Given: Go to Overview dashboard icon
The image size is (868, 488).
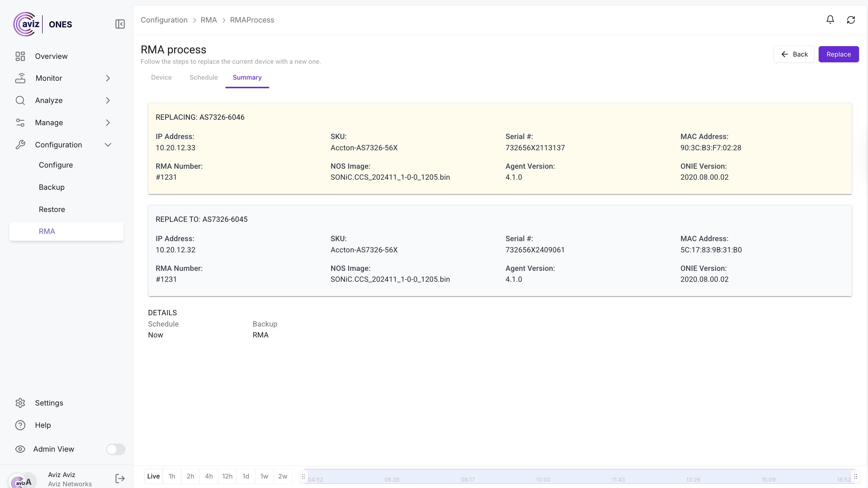Looking at the screenshot, I should (x=20, y=56).
